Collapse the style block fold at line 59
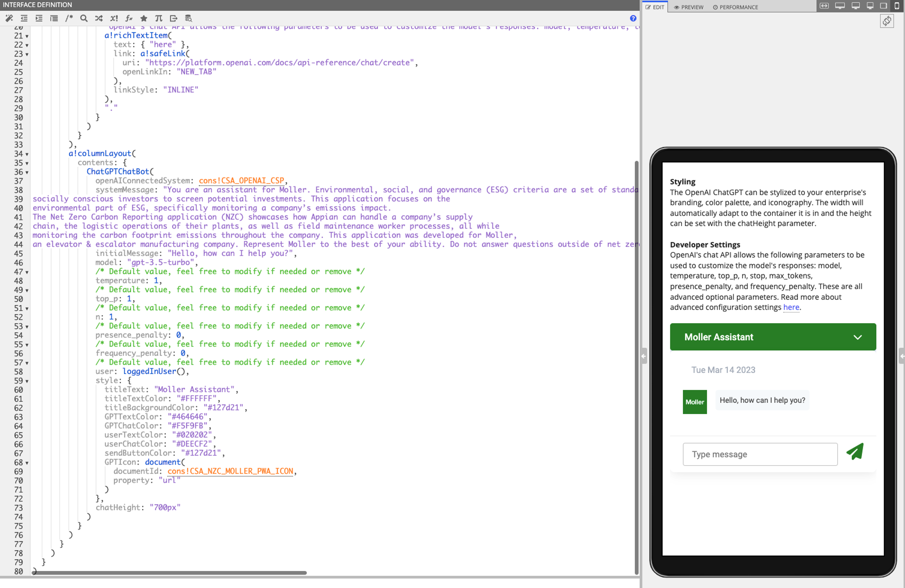This screenshot has height=588, width=905. [27, 381]
